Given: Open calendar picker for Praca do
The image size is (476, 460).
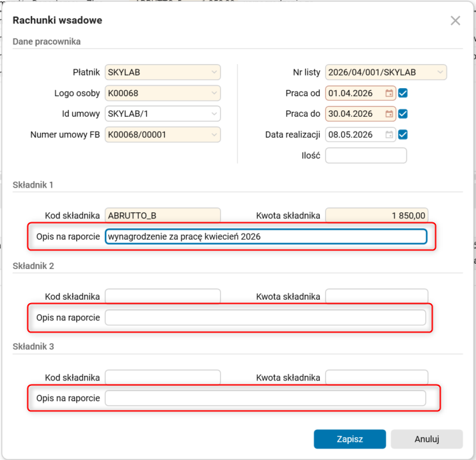Looking at the screenshot, I should (389, 114).
